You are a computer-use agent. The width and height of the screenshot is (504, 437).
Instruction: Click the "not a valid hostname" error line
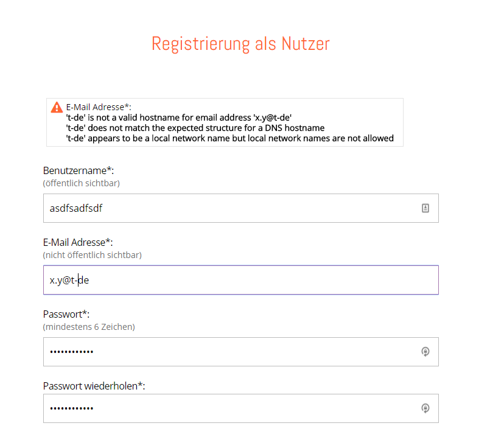tap(183, 117)
